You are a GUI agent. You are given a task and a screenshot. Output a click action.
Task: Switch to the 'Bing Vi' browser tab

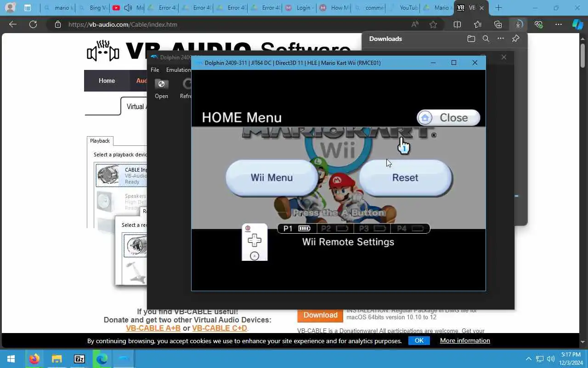pyautogui.click(x=93, y=8)
